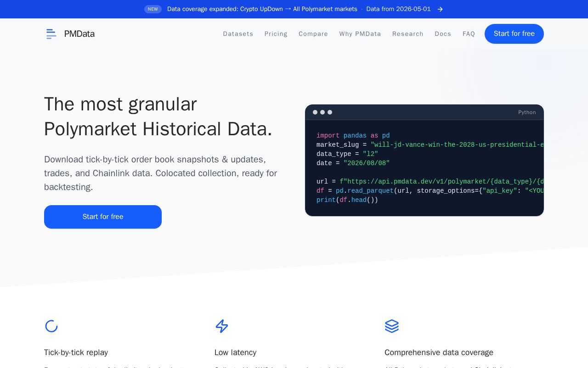Screen dimensions: 588x368
Task: Click the date = "2026/08/08" code line
Action: click(353, 163)
